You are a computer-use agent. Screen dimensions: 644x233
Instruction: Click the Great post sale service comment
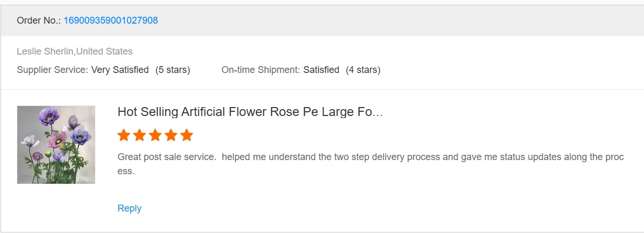click(370, 157)
